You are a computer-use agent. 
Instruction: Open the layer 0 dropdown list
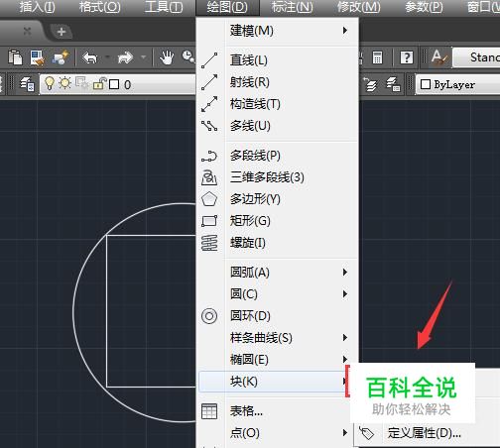point(118,84)
